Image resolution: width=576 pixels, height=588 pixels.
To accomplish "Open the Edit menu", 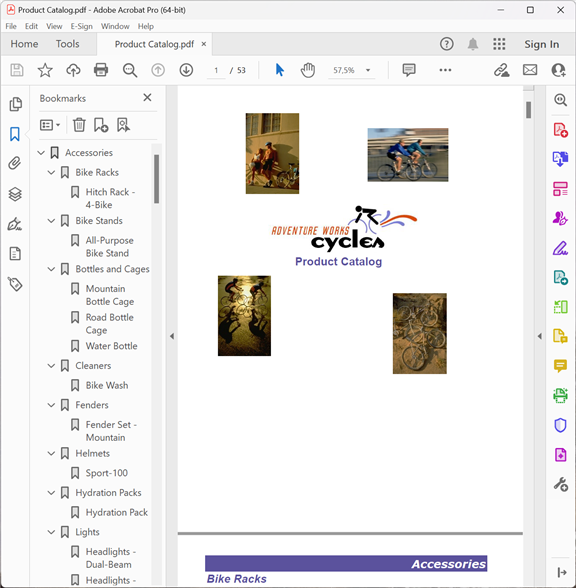I will point(31,26).
